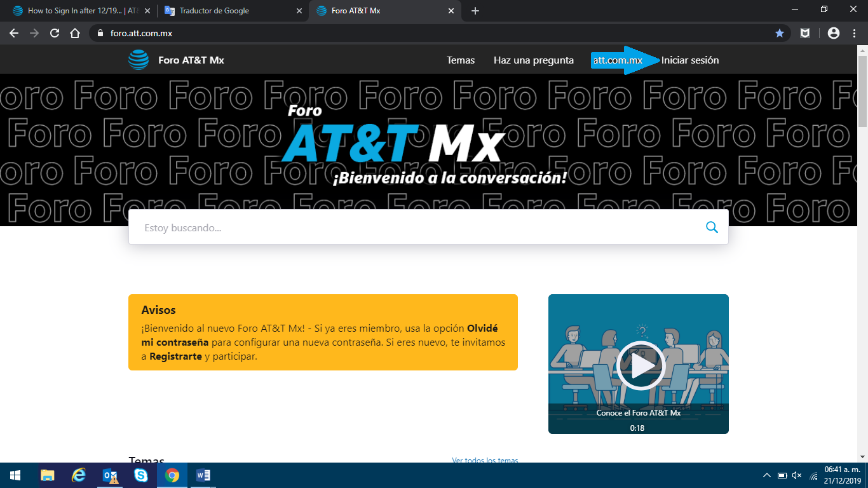Open the Chrome profile avatar icon
Screen dimensions: 868x488
click(x=834, y=33)
